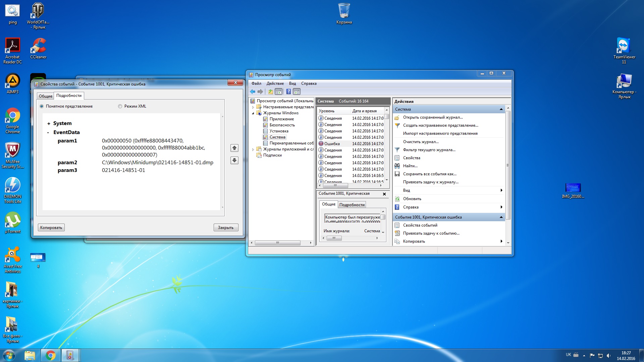This screenshot has height=362, width=644.
Task: Click the filter icon for Фильтр текущего журнала
Action: point(397,150)
